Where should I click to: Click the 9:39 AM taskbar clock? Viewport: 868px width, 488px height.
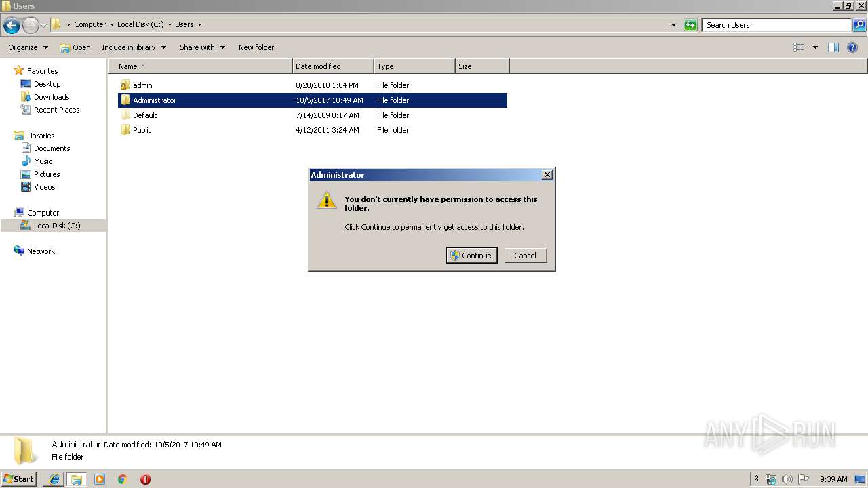click(833, 479)
